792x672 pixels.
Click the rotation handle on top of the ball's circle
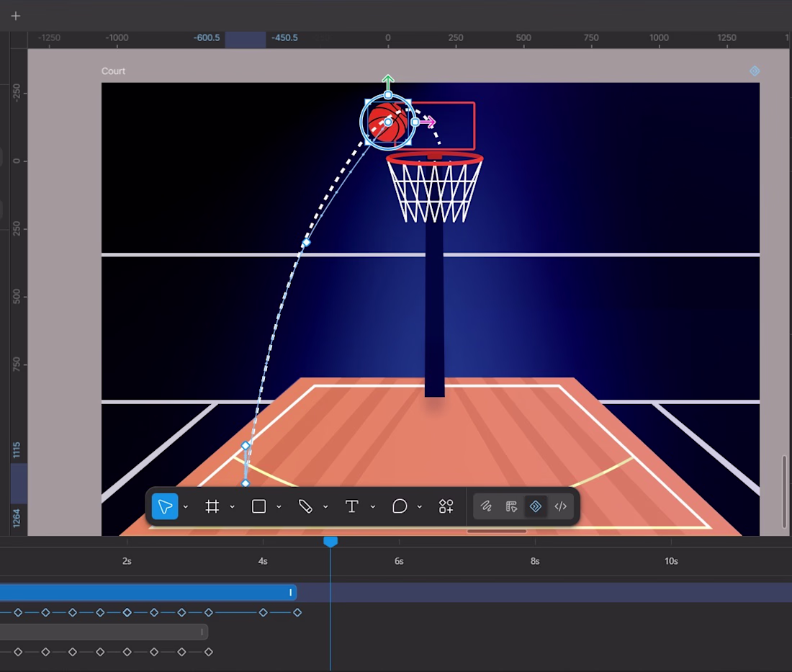[x=388, y=95]
